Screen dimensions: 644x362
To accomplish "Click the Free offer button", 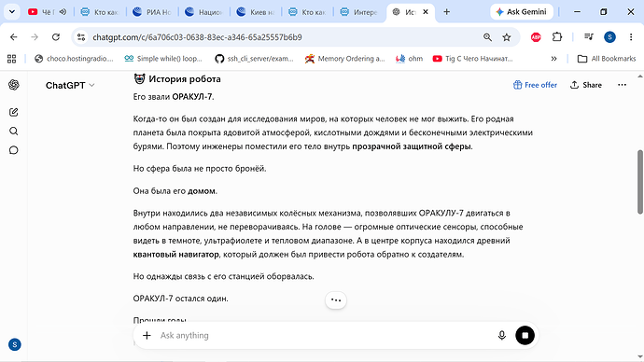I will (x=535, y=85).
